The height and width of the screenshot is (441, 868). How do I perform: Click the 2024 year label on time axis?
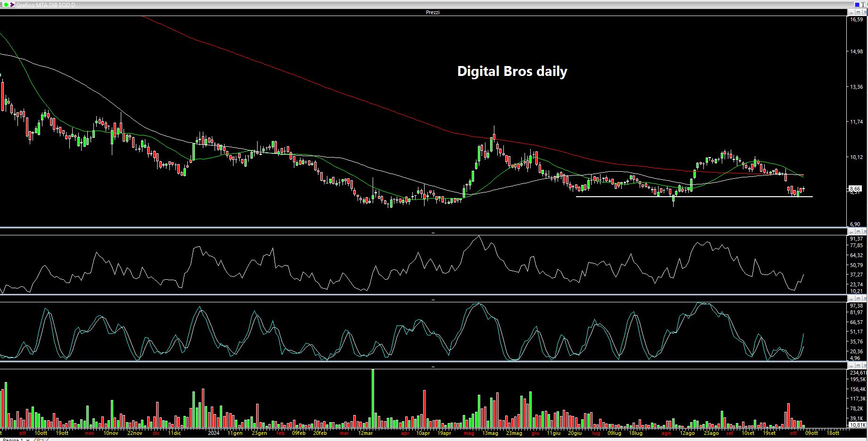pyautogui.click(x=214, y=433)
